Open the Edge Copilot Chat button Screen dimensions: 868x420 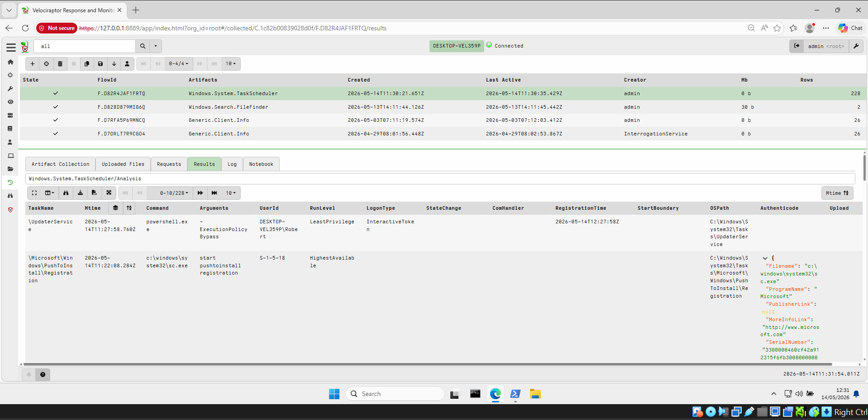click(850, 28)
